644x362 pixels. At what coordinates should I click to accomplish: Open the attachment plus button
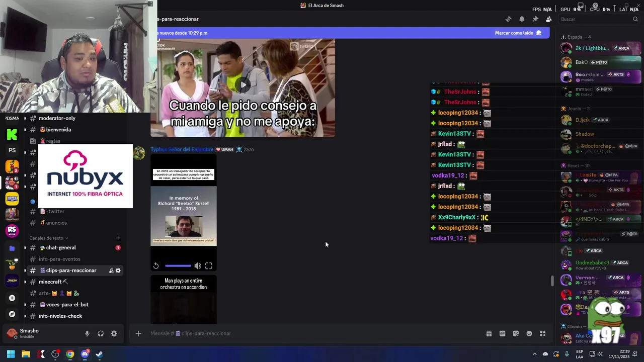138,333
